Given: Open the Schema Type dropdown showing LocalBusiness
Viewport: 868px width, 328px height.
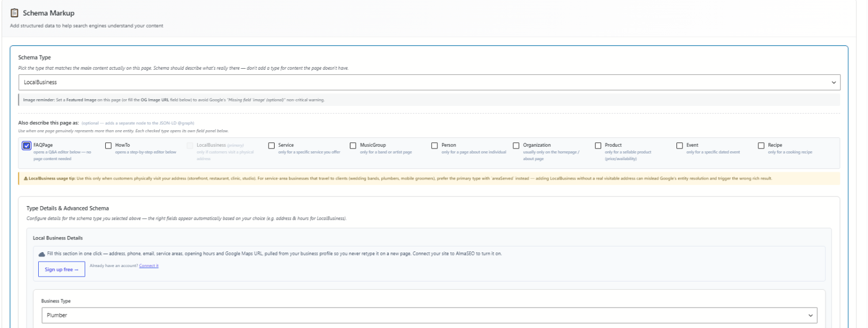Looking at the screenshot, I should (x=429, y=82).
